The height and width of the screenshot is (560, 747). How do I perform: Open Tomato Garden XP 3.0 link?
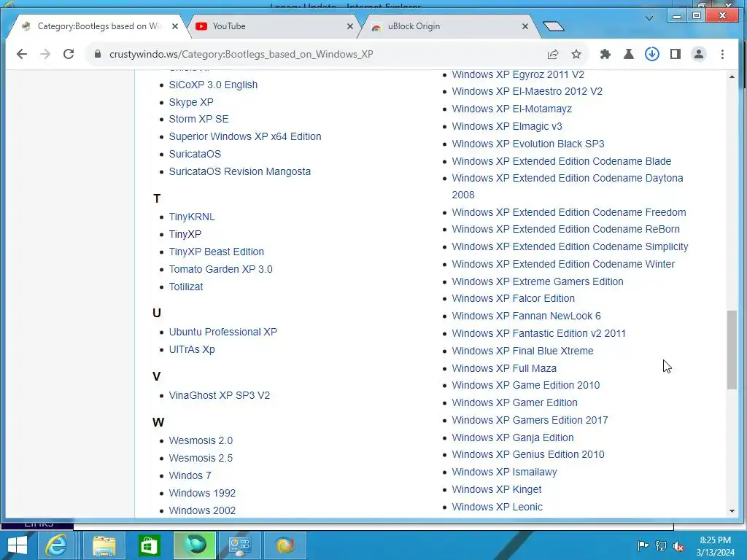click(x=220, y=269)
